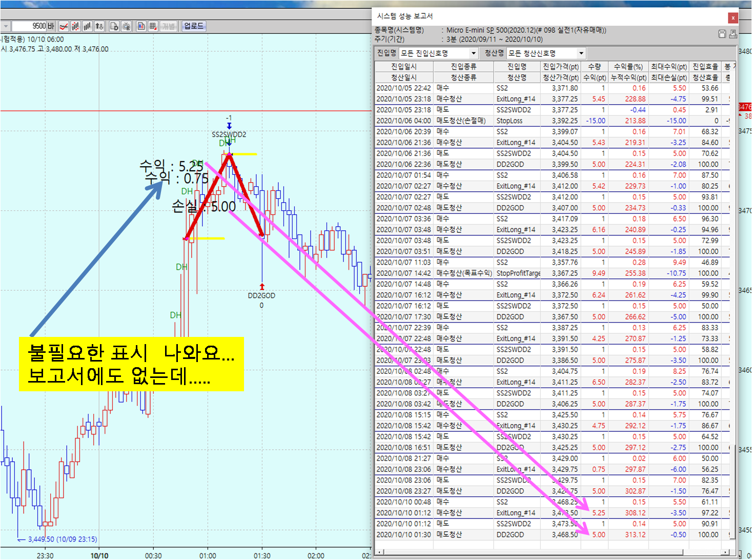Select the 2020/10/06 04:00 StopLoss row
Viewport: 752px width, 560px height.
tap(513, 121)
